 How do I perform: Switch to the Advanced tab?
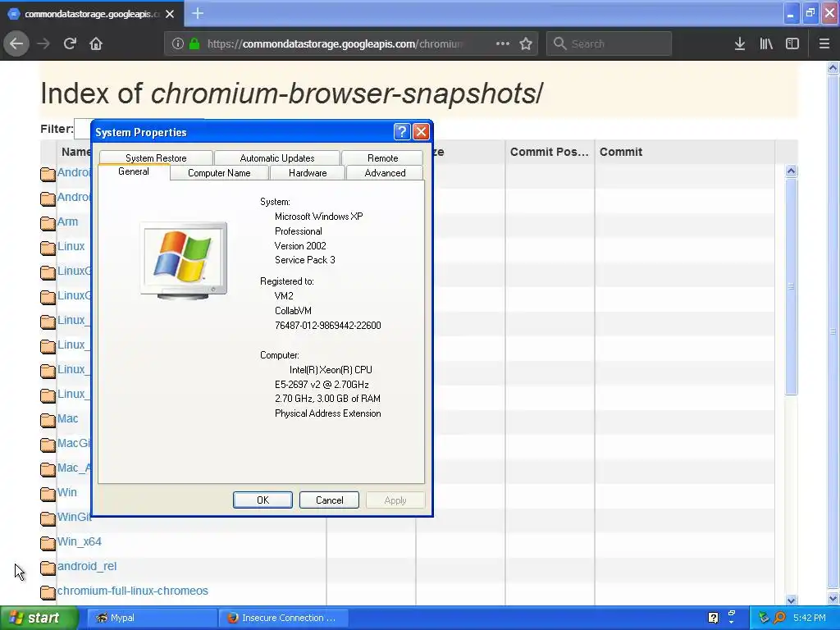(x=385, y=173)
